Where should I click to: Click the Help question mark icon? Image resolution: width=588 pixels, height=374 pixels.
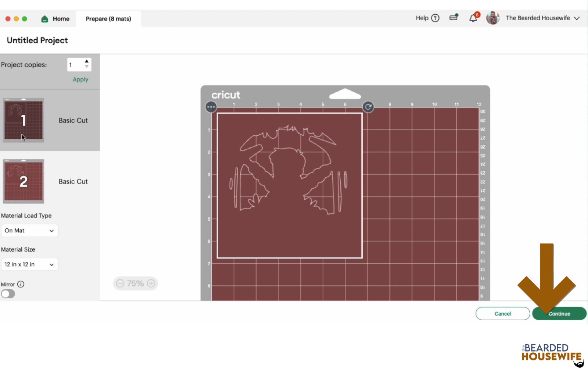435,18
